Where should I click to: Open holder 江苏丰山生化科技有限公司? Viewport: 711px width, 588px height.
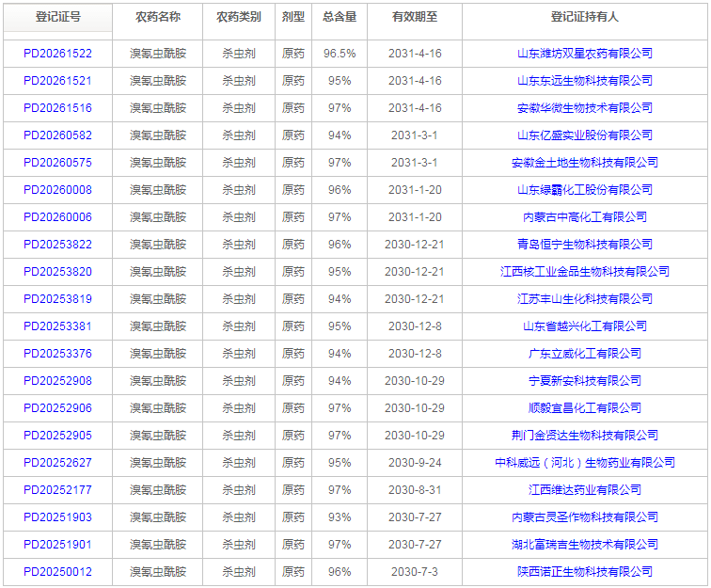[585, 298]
